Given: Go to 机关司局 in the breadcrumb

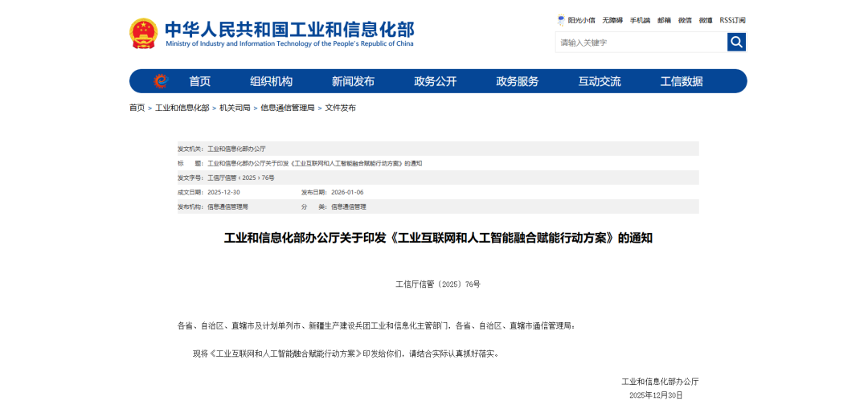Looking at the screenshot, I should pyautogui.click(x=235, y=108).
